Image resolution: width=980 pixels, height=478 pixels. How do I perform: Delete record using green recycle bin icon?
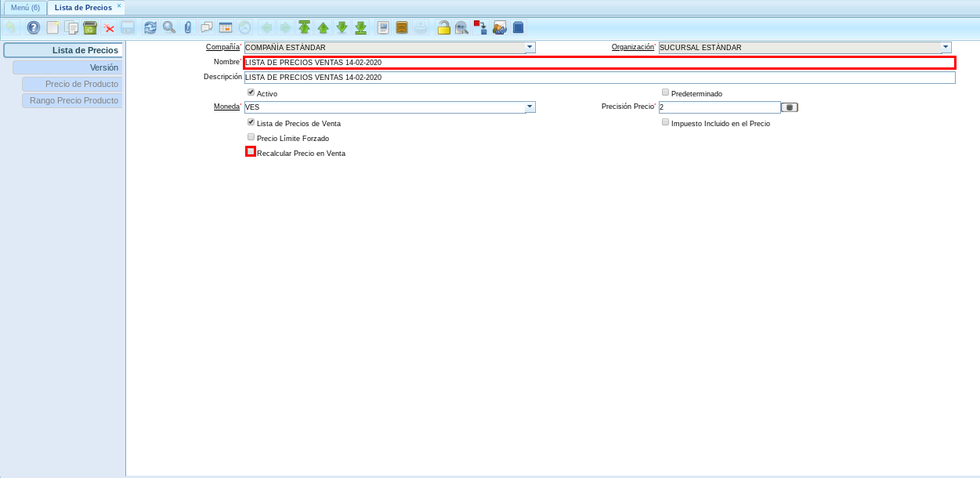90,27
